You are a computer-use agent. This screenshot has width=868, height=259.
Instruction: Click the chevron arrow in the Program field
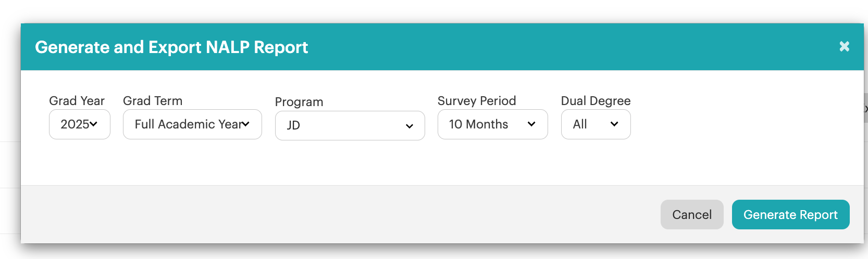coord(410,126)
